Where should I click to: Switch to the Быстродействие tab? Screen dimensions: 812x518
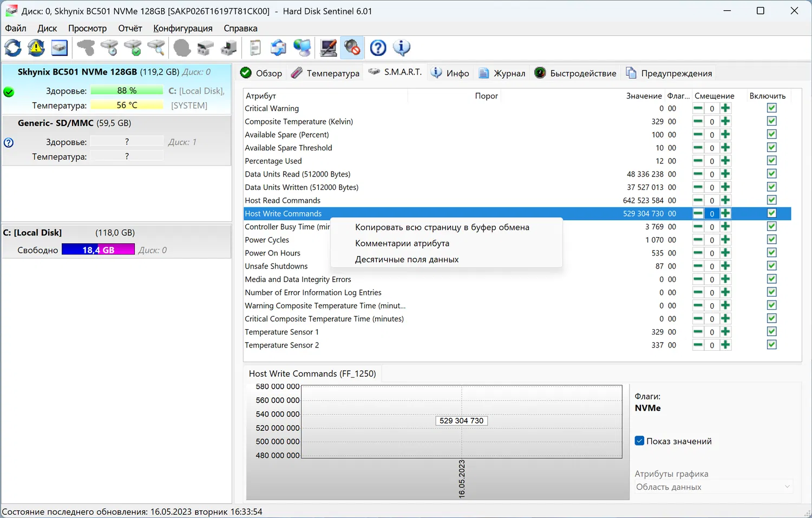(x=575, y=73)
